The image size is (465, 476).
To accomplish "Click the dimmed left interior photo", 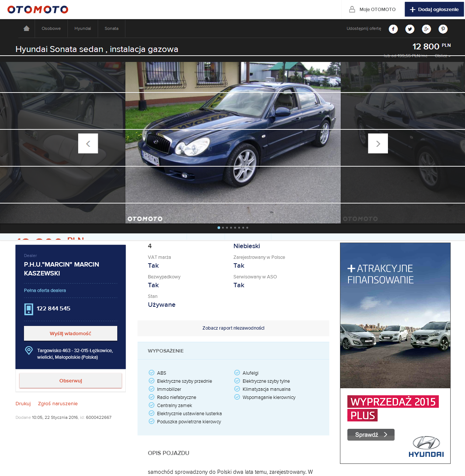I will click(x=63, y=142).
